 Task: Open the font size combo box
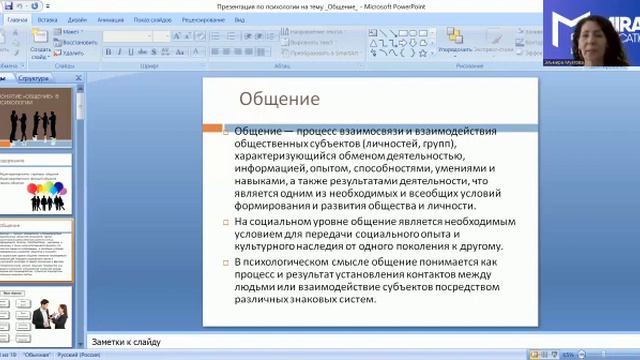coord(161,36)
